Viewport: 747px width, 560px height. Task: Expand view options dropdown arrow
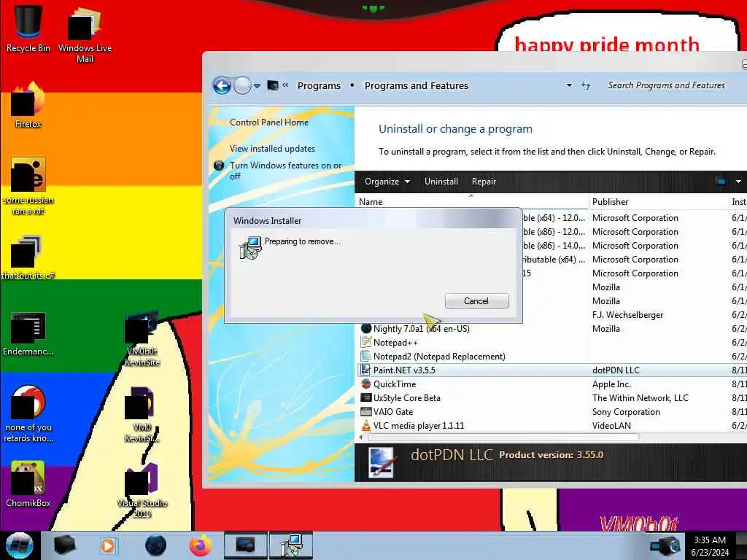[x=738, y=182]
